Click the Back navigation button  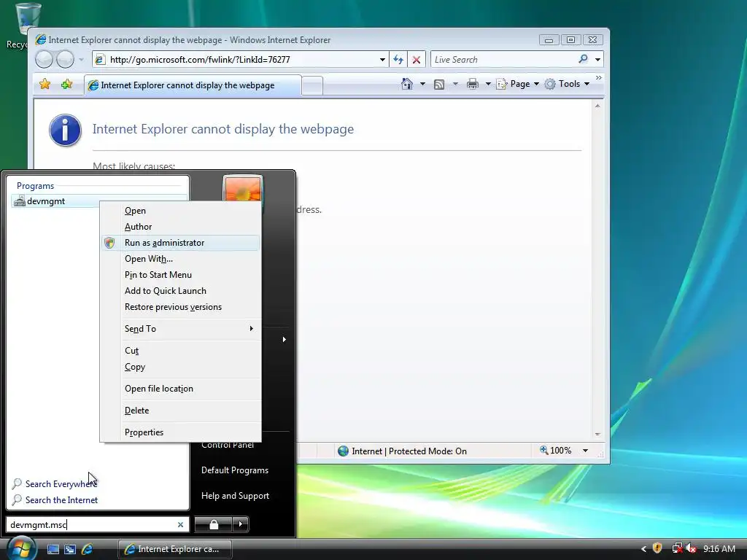[x=44, y=60]
